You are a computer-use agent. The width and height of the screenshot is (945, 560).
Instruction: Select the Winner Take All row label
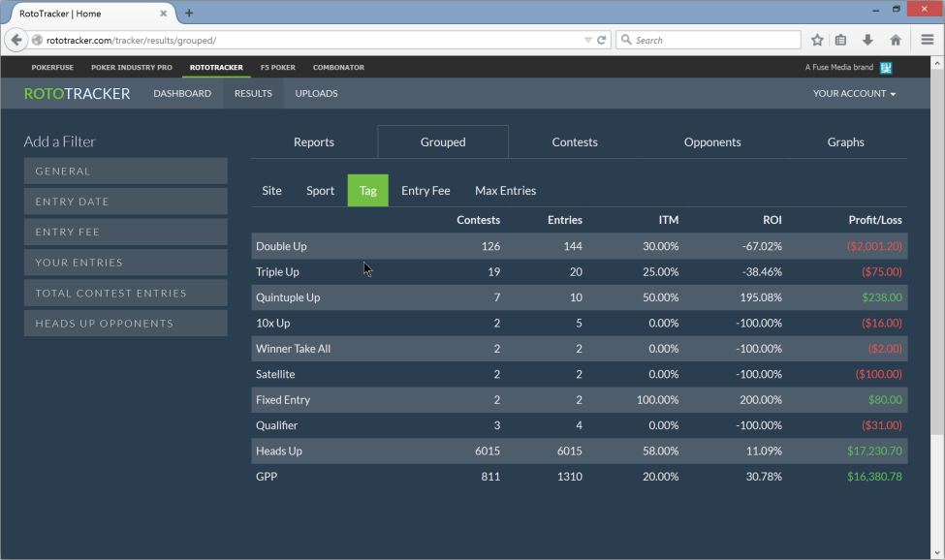tap(293, 349)
